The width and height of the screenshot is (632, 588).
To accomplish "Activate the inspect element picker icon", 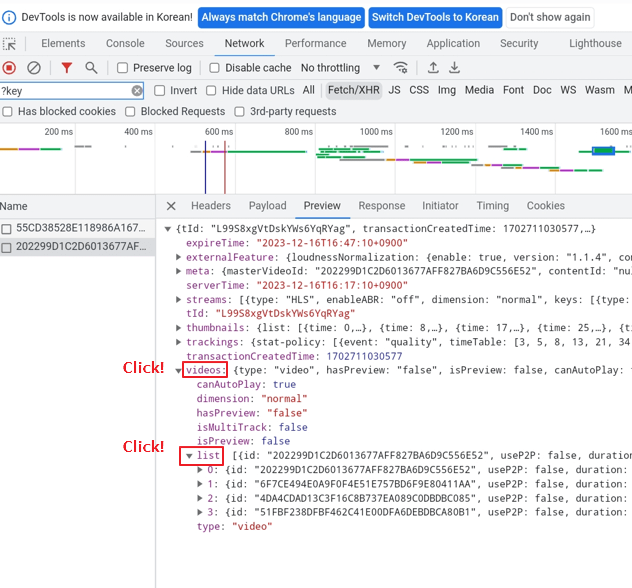I will (9, 44).
